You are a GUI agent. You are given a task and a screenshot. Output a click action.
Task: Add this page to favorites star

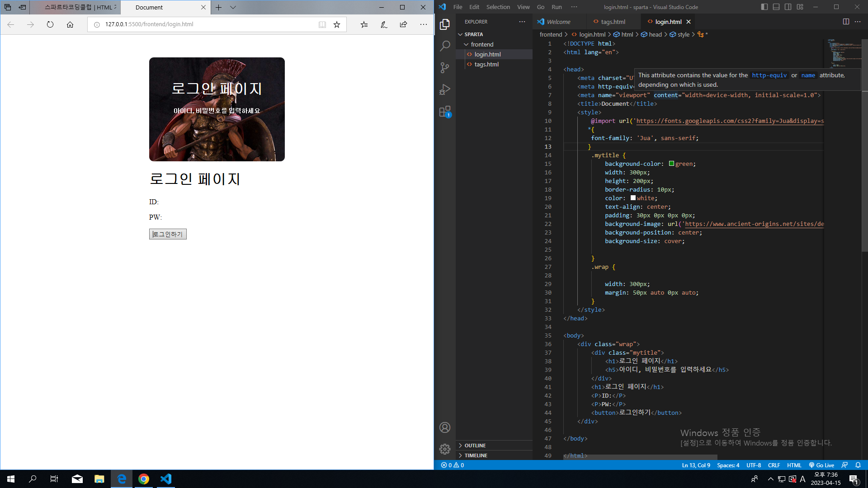tap(337, 24)
